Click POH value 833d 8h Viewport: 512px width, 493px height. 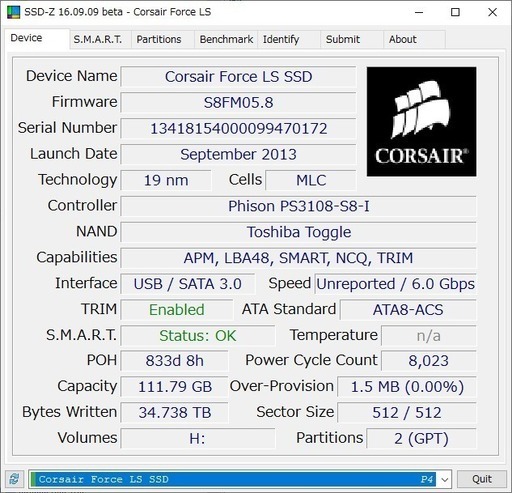click(x=174, y=361)
